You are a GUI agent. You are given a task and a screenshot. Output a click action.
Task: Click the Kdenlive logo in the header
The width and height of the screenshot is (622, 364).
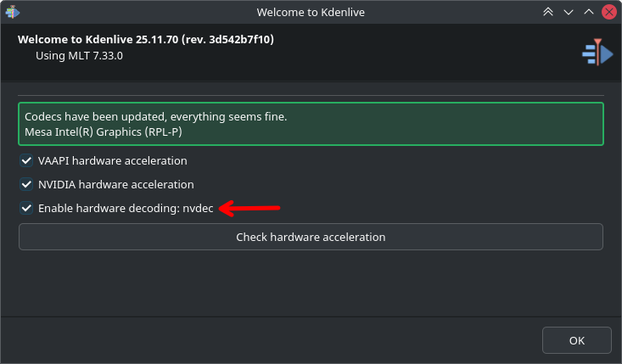tap(597, 53)
